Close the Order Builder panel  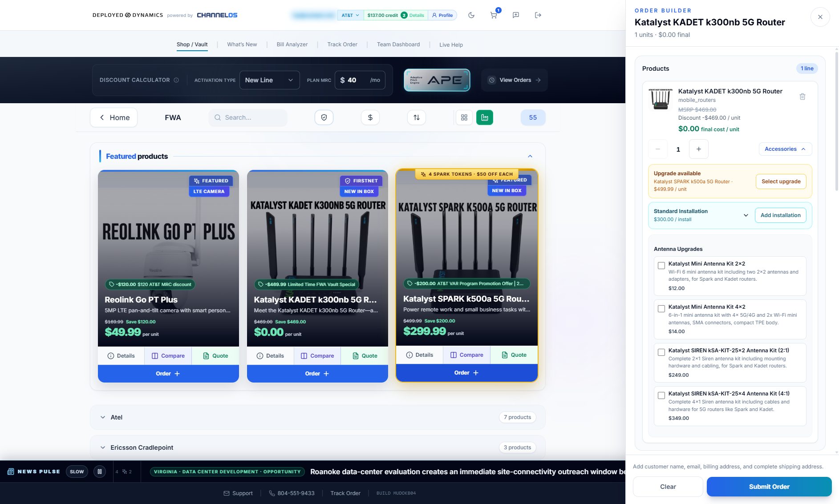click(x=820, y=17)
